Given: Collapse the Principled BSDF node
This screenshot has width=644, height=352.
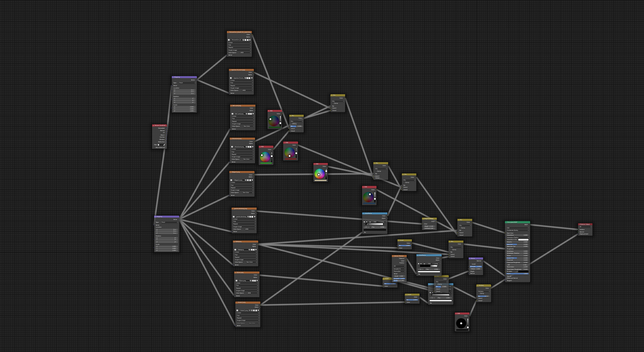Looking at the screenshot, I should [x=506, y=222].
